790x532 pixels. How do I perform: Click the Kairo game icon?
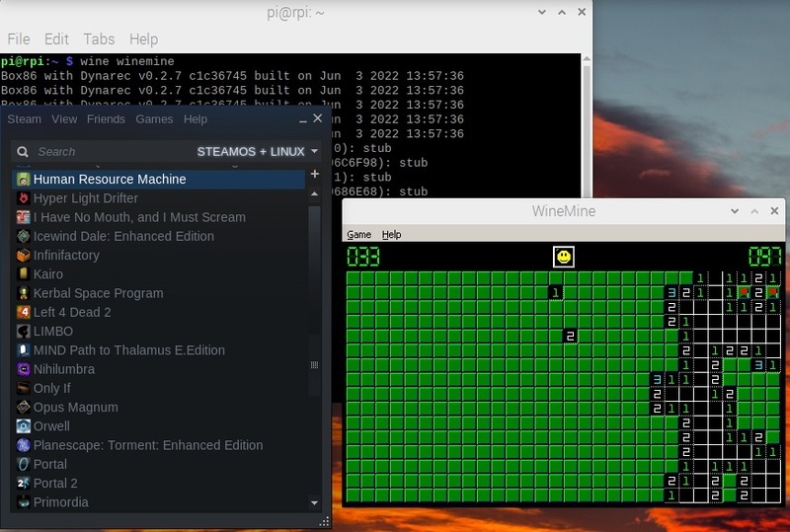coord(23,274)
